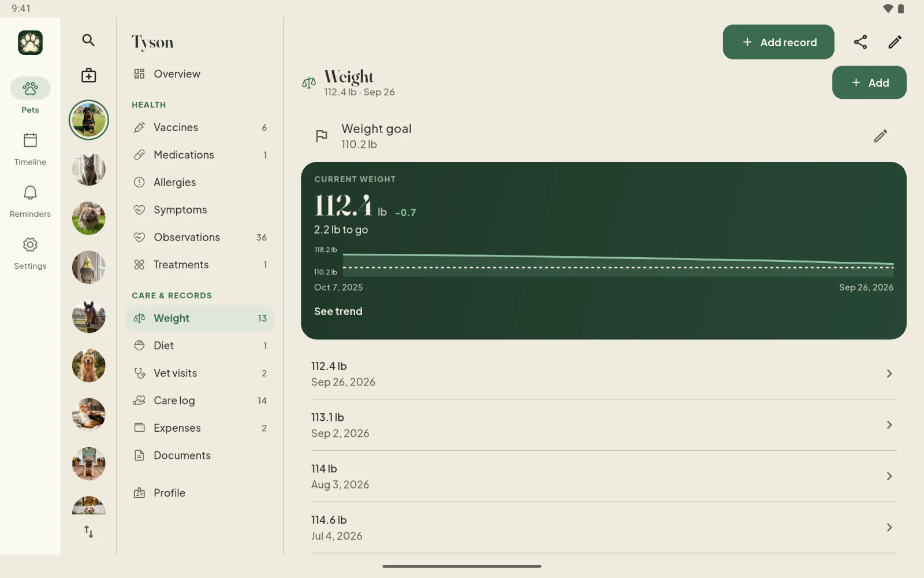Open Allergies section
924x578 pixels.
tap(200, 182)
